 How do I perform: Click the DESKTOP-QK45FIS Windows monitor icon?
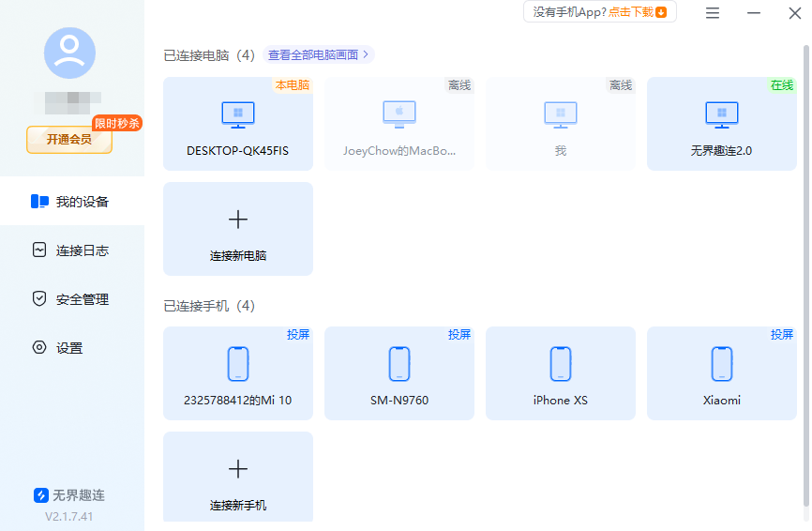(x=238, y=115)
